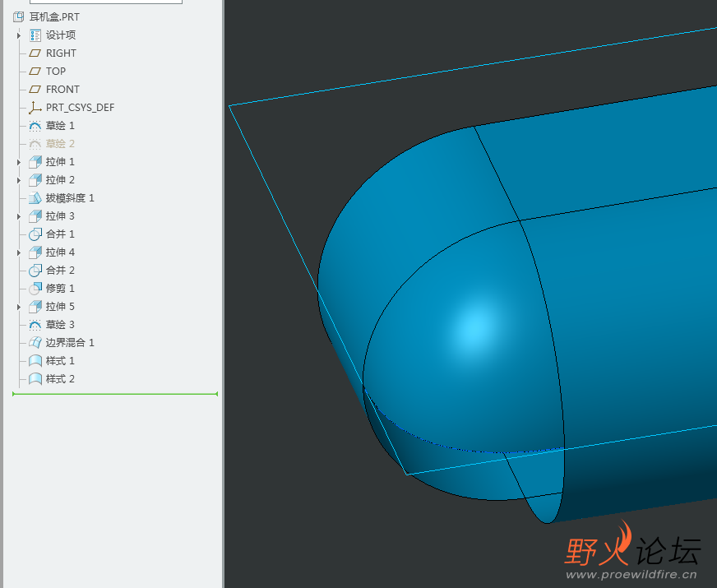
Task: Click the 拉伸 3 extrude icon
Action: point(35,215)
